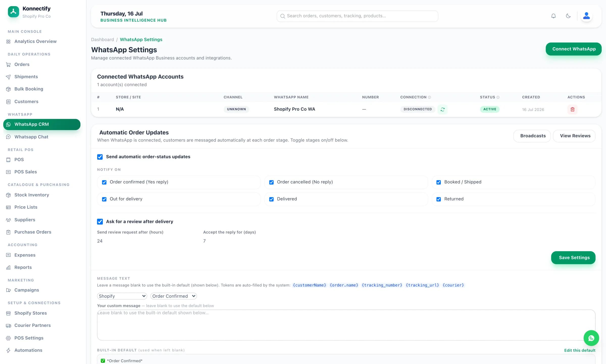Open notifications bell icon
Viewport: 606px width, 364px height.
pyautogui.click(x=553, y=16)
